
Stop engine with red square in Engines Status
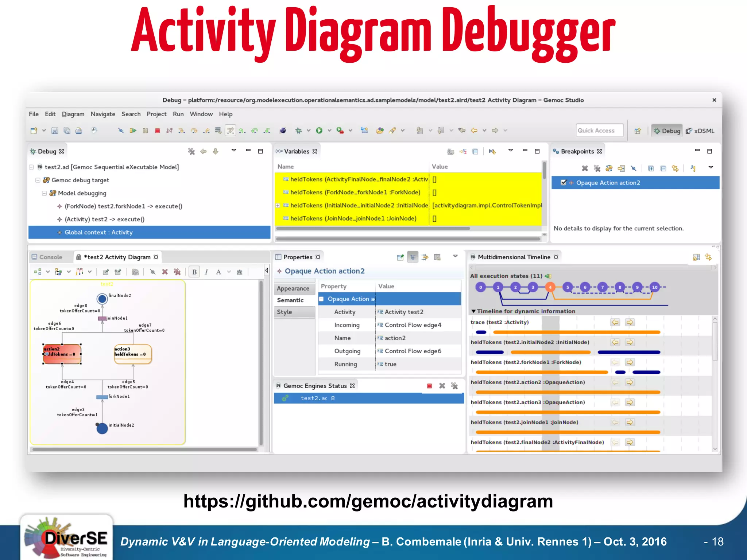point(429,386)
